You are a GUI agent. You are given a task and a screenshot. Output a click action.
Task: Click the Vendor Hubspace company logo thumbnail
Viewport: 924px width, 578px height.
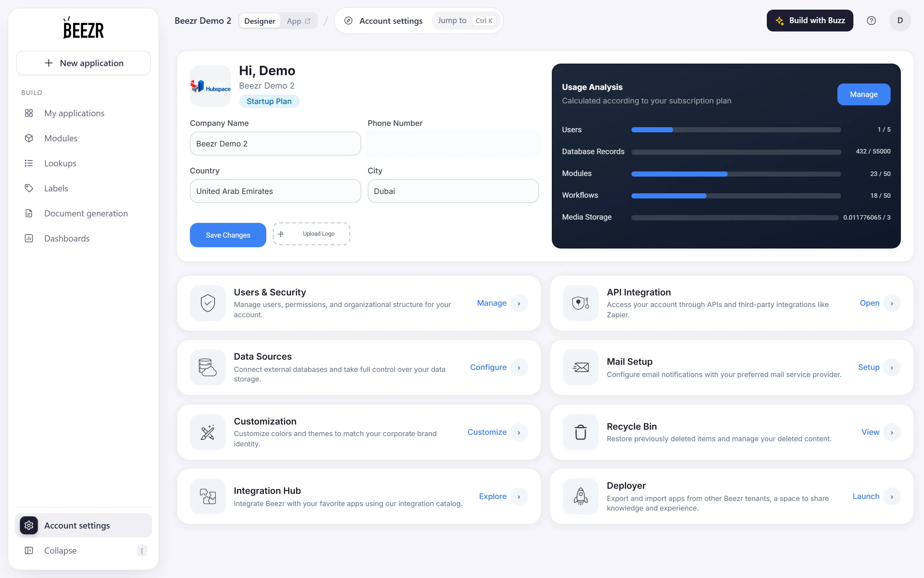pyautogui.click(x=210, y=86)
